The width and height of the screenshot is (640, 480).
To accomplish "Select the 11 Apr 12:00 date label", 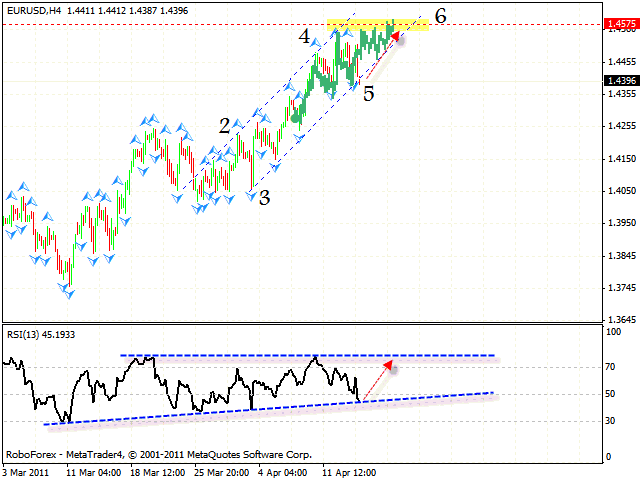I will pos(350,468).
